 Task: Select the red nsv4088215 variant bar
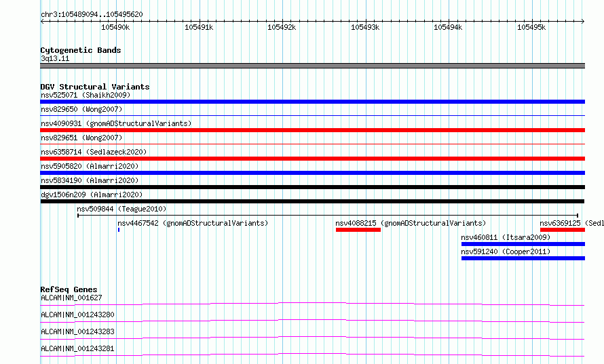click(358, 230)
